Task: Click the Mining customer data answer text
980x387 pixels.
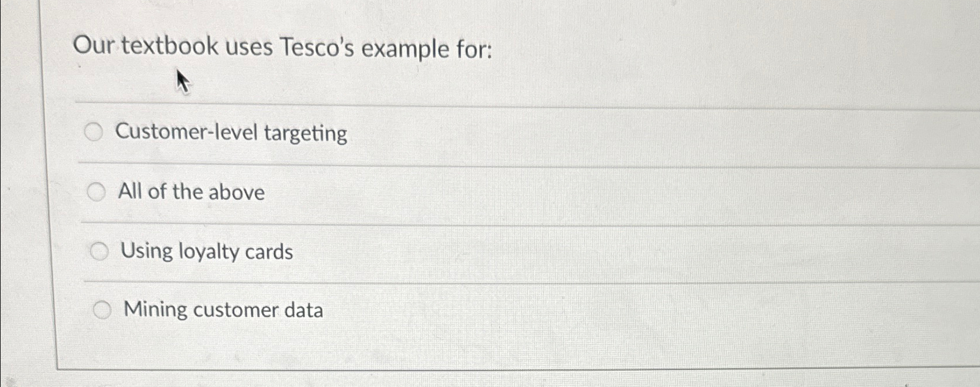Action: point(223,310)
